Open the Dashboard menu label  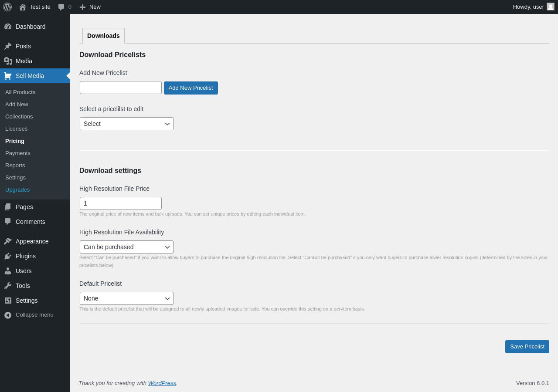coord(31,27)
